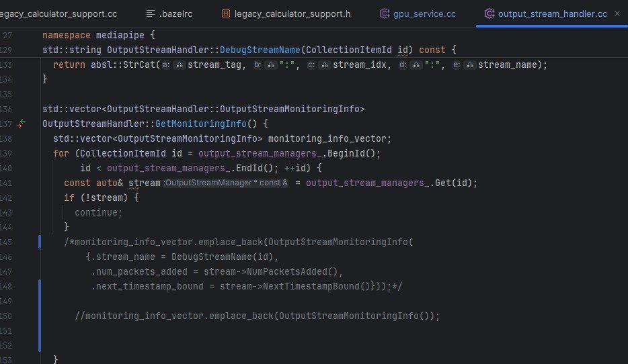Click '.stream_name = DebugStreamName(id),' on line 146

click(185, 257)
